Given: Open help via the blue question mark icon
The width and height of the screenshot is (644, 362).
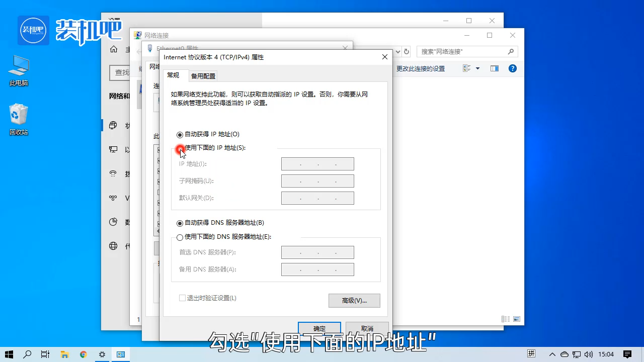Looking at the screenshot, I should (512, 68).
